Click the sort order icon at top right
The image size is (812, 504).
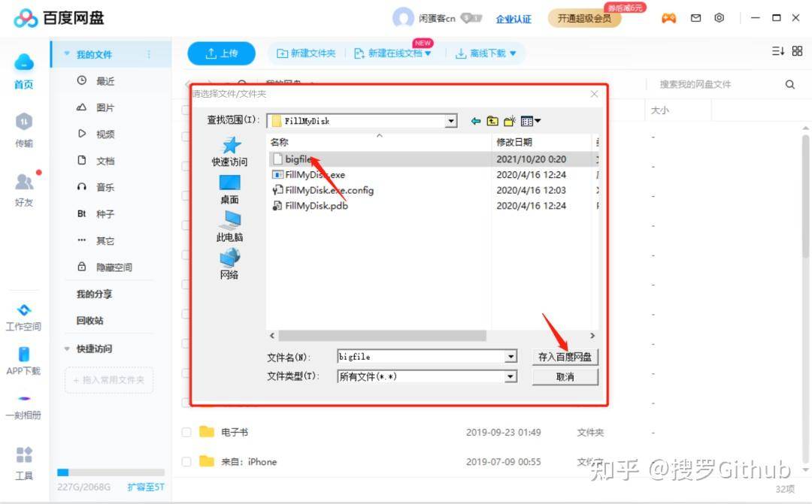click(778, 51)
